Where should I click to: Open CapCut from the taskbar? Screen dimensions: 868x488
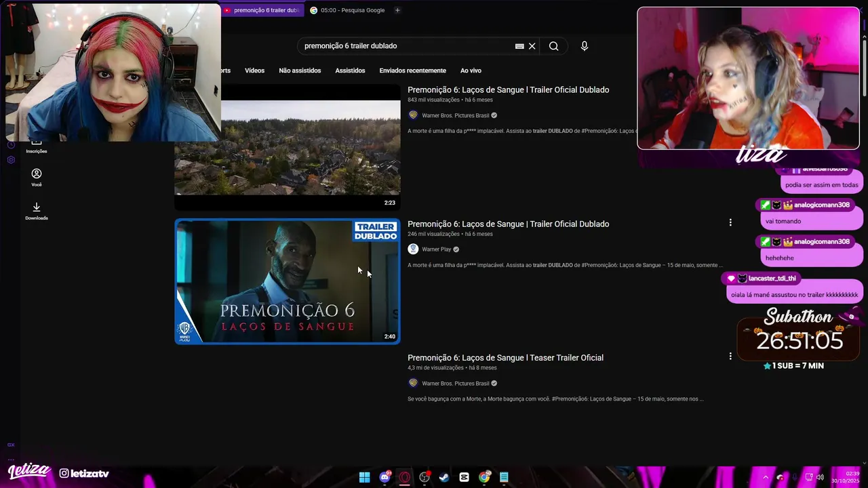[x=464, y=477]
